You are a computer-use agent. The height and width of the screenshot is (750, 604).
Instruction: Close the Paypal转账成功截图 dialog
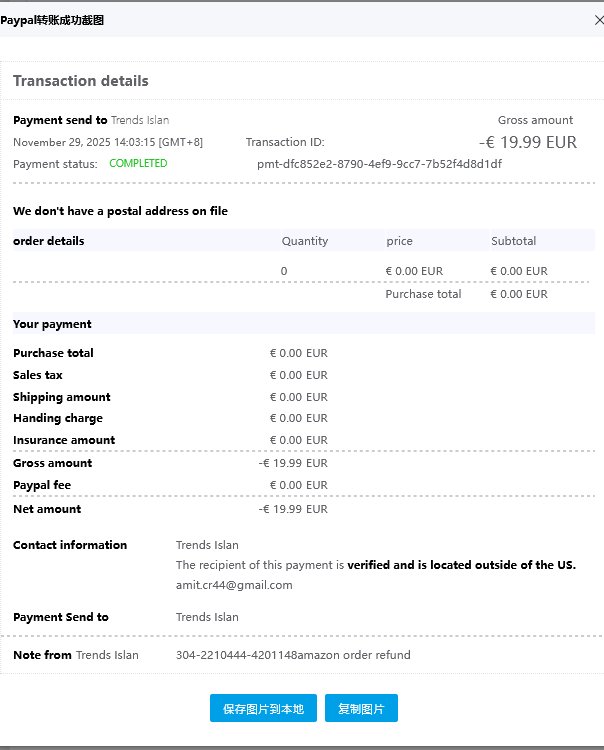coord(598,20)
